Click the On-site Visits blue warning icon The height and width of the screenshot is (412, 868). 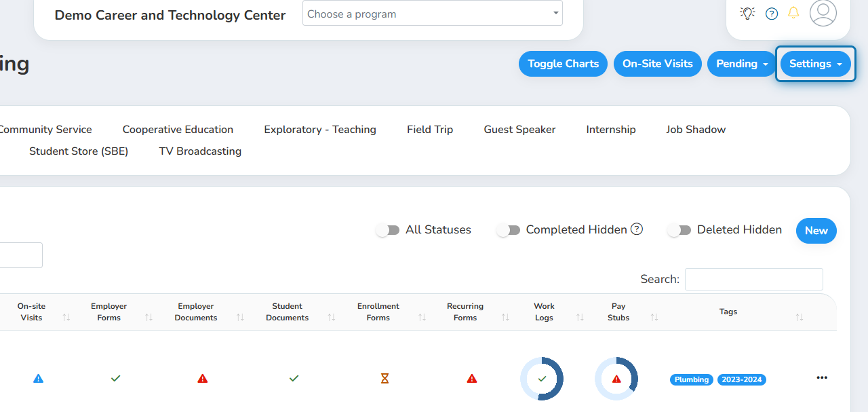(x=38, y=379)
